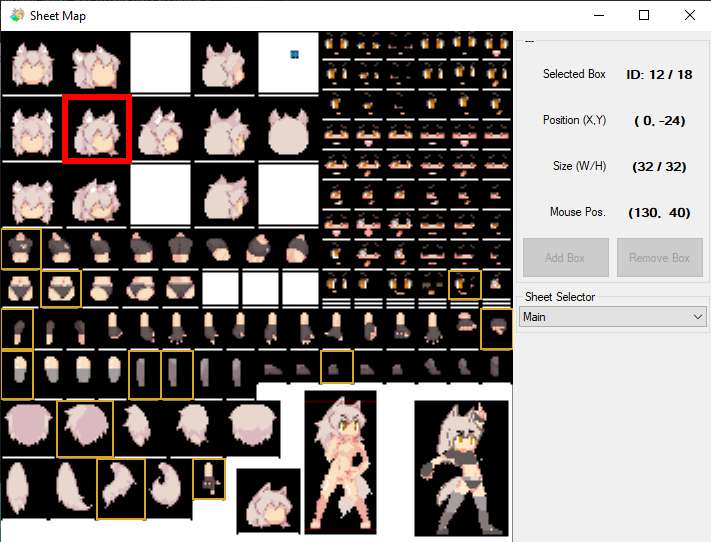711x542 pixels.
Task: Select the yellow-outlined torso sprite
Action: [21, 249]
